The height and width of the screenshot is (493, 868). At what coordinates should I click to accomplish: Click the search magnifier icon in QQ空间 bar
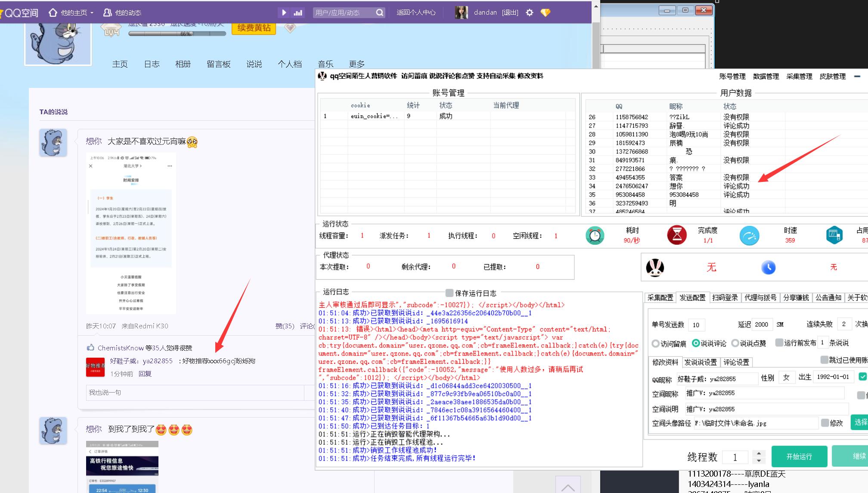pyautogui.click(x=379, y=12)
